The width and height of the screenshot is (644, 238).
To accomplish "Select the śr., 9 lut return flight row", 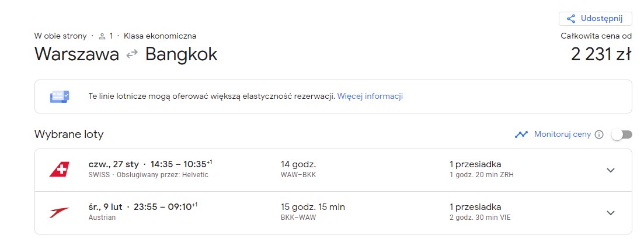I will pos(333,213).
